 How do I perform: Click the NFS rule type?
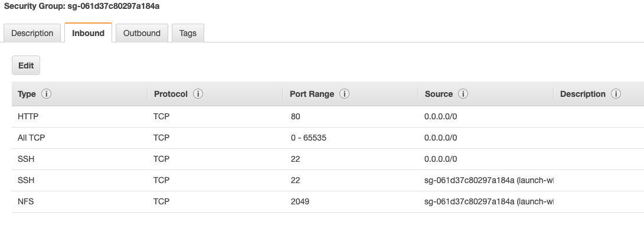pyautogui.click(x=26, y=202)
